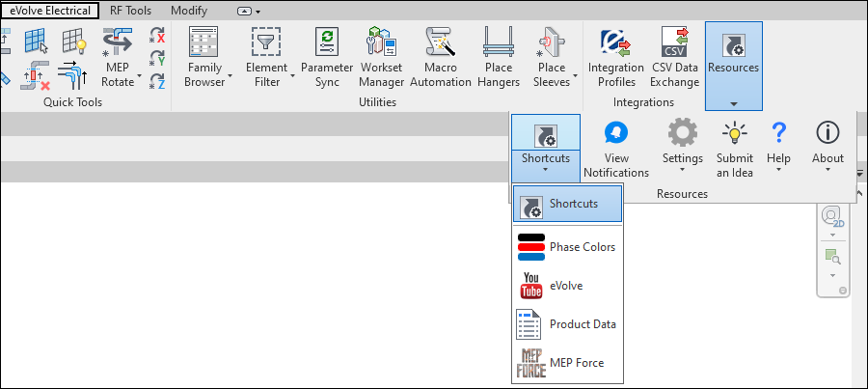Switch to the eVolve Electrical tab

pos(50,10)
